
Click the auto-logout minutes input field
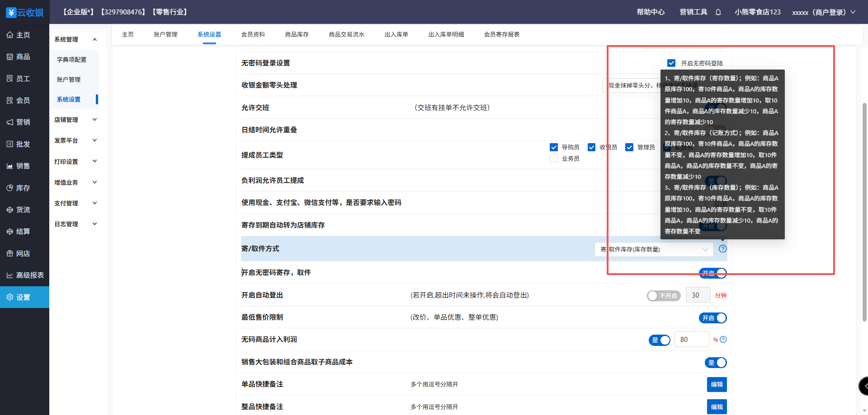pyautogui.click(x=698, y=295)
